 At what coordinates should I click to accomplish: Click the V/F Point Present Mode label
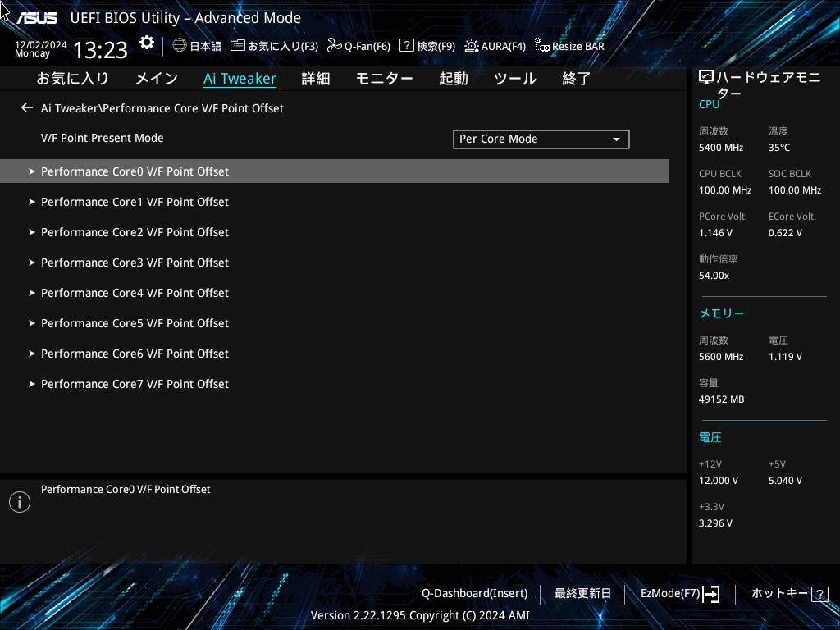[x=103, y=138]
